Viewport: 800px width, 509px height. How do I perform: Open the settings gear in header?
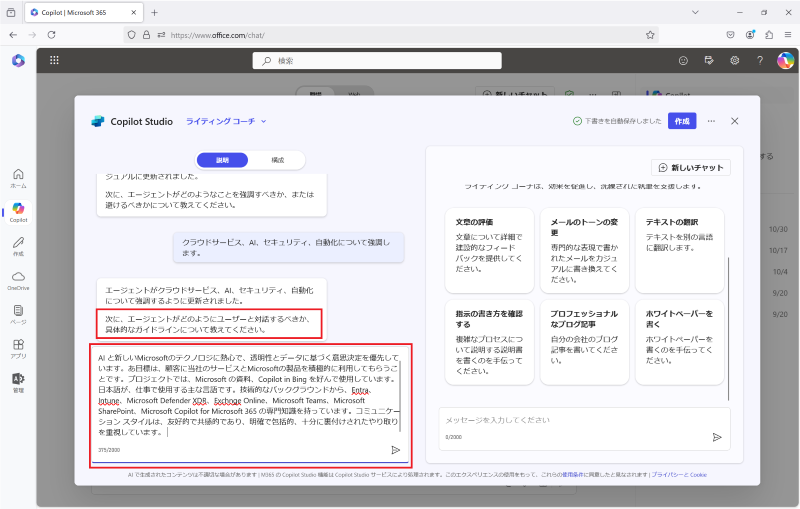pos(734,61)
